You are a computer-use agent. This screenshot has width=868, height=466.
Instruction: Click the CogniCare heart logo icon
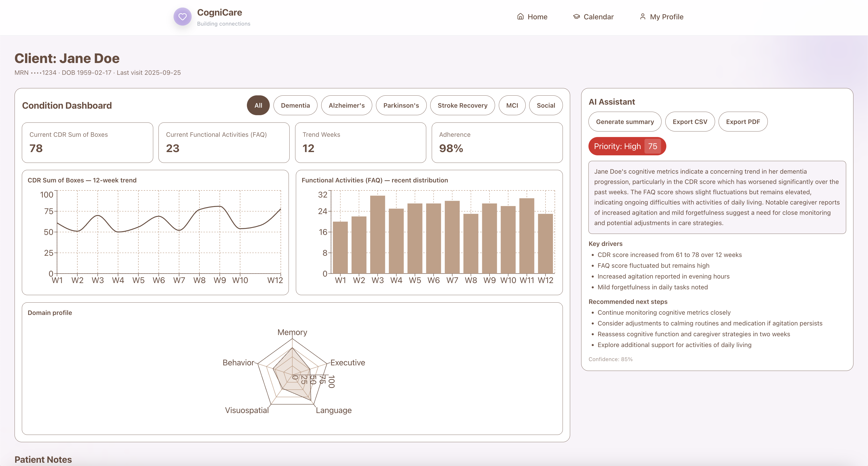click(x=182, y=17)
